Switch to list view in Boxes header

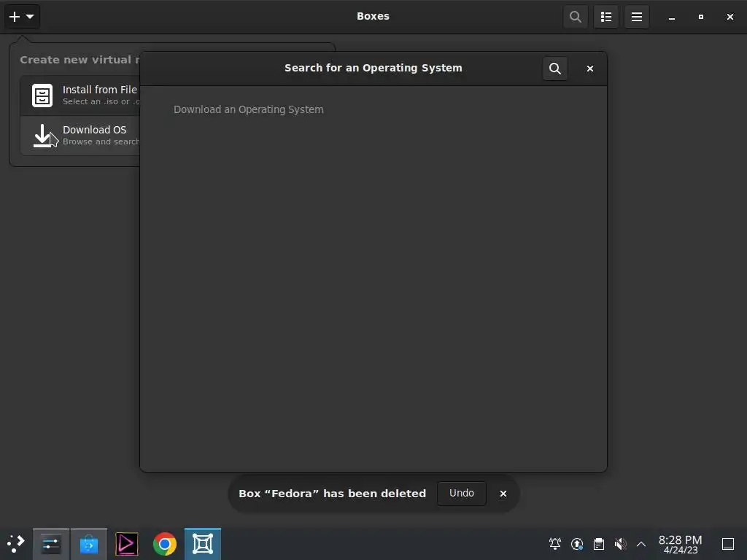point(606,17)
